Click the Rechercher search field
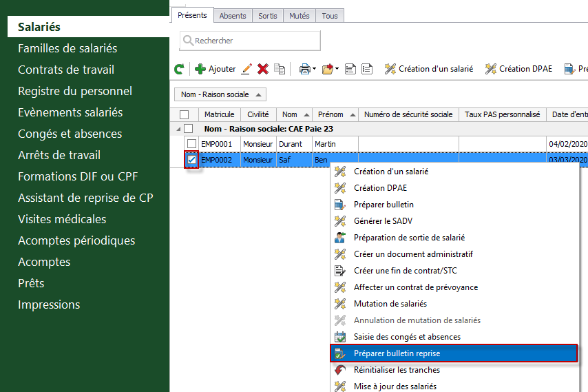Viewport: 588px width, 392px height. coord(250,41)
